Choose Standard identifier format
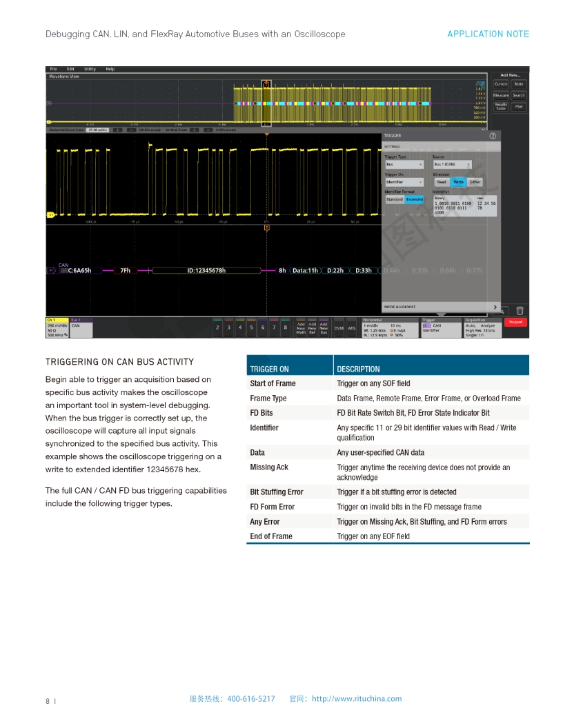The image size is (563, 728). point(394,199)
